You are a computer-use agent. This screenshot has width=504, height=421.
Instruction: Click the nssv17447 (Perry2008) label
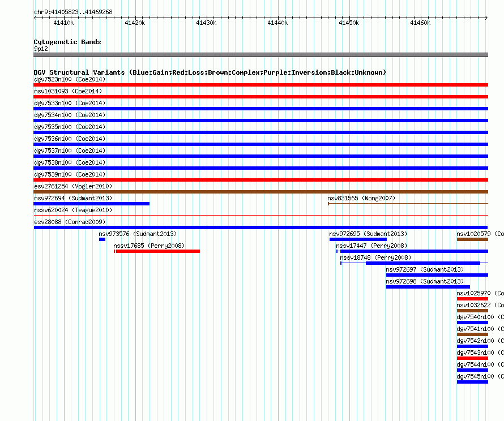click(371, 246)
